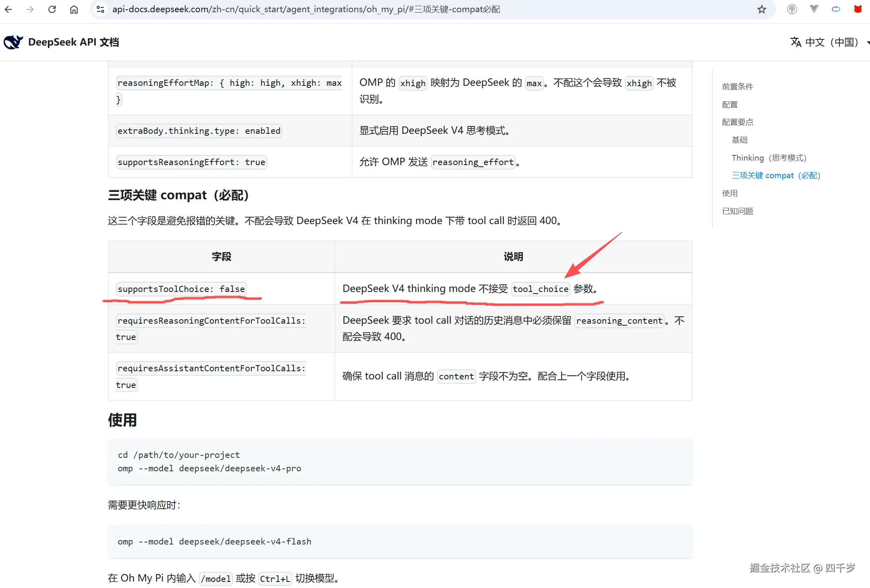Jump to 基础 subsection in sidebar
The image size is (870, 588).
point(739,140)
